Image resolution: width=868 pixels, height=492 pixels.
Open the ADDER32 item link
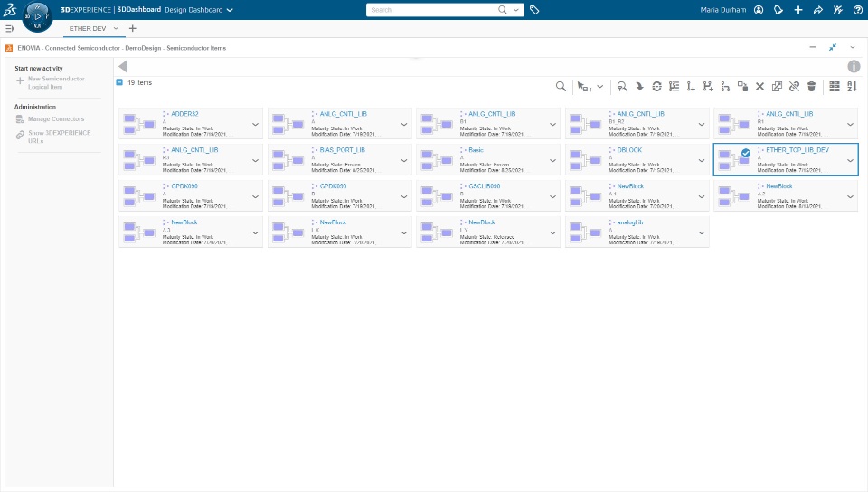(x=184, y=114)
